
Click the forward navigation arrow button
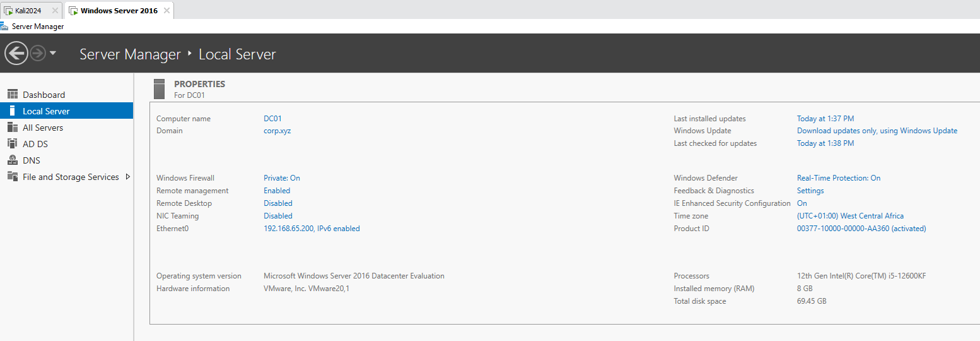[x=38, y=54]
